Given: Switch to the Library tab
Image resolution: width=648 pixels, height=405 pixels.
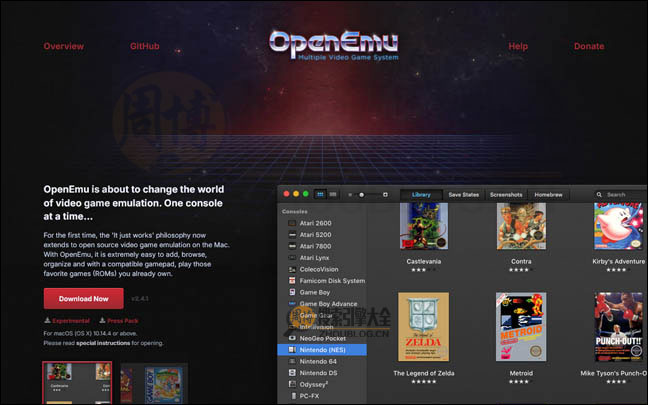Looking at the screenshot, I should [x=421, y=195].
